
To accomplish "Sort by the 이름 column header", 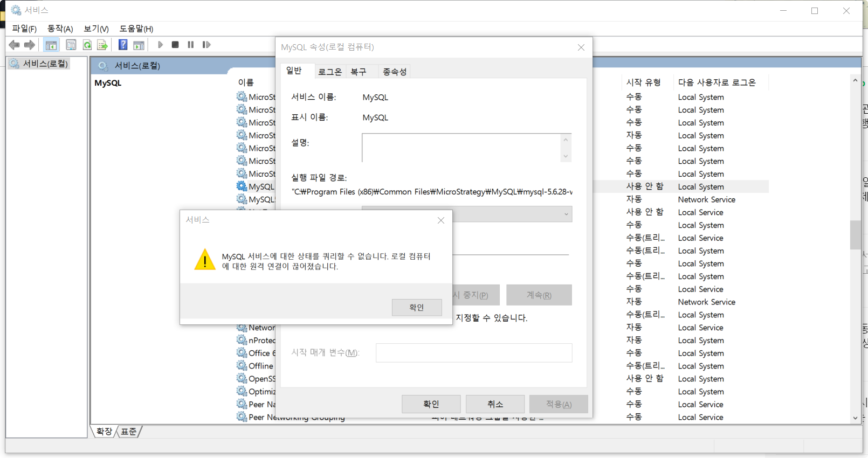I will 246,82.
